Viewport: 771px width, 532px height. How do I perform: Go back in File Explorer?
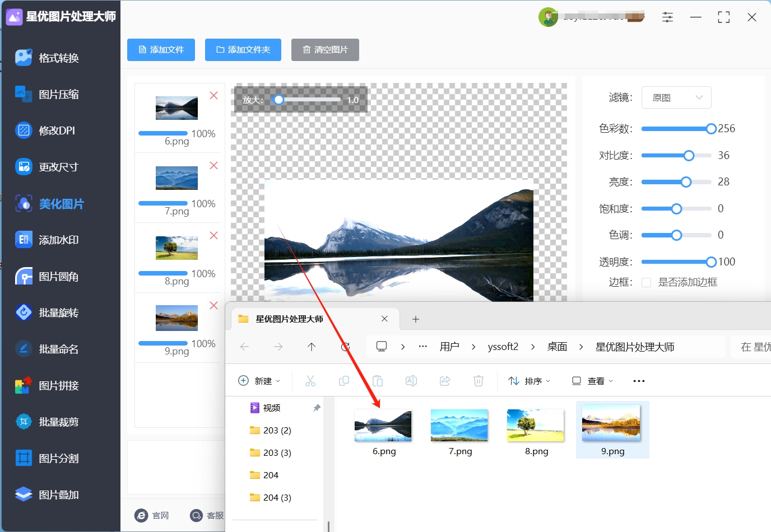tap(245, 347)
